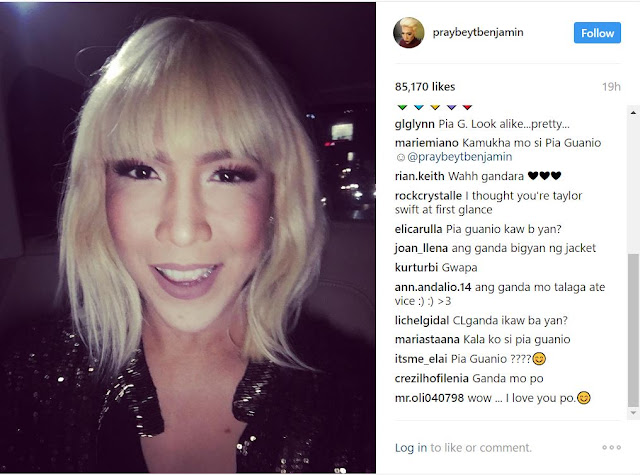The height and width of the screenshot is (475, 640).
Task: Open commenter kurturbi's profile
Action: coord(416,268)
